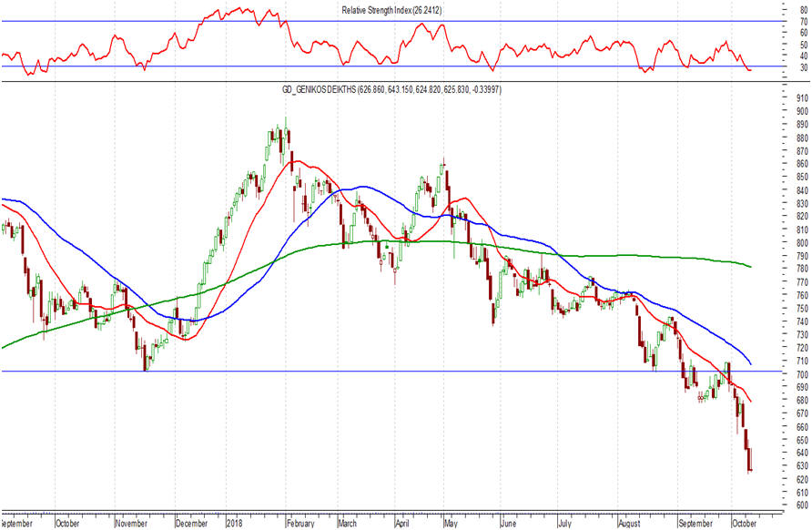The width and height of the screenshot is (812, 530).
Task: Click the December label on the date axis
Action: click(191, 524)
